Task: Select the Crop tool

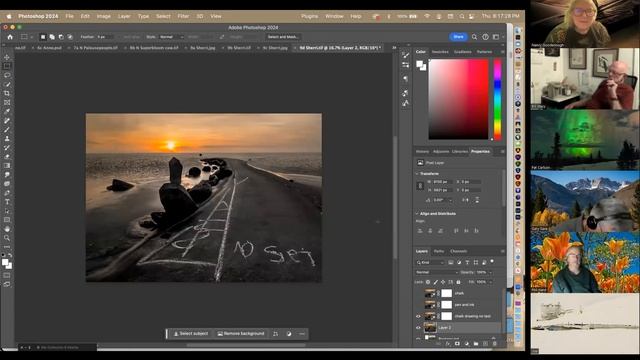Action: 7,93
